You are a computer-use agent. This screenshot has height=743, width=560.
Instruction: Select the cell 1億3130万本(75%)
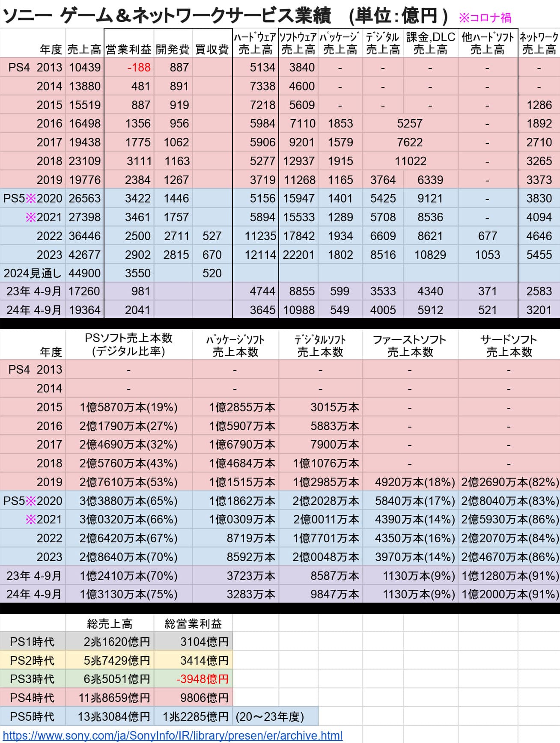[128, 594]
